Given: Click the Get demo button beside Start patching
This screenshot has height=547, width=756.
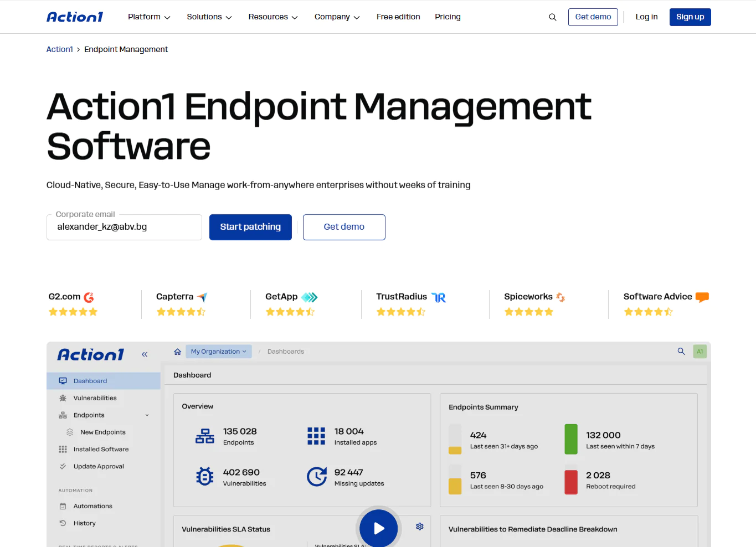Looking at the screenshot, I should point(344,227).
